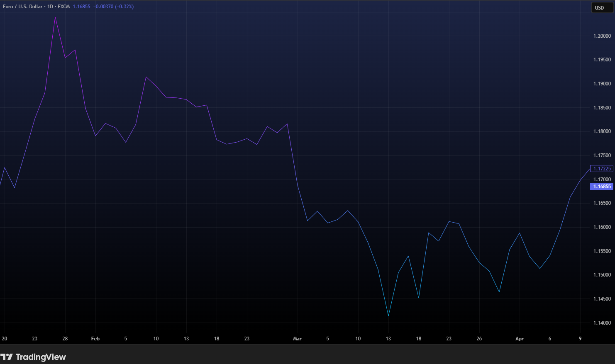Click the −0.00370 (−0.32%) change value in header
Screen dimensions: 615x364
point(113,7)
